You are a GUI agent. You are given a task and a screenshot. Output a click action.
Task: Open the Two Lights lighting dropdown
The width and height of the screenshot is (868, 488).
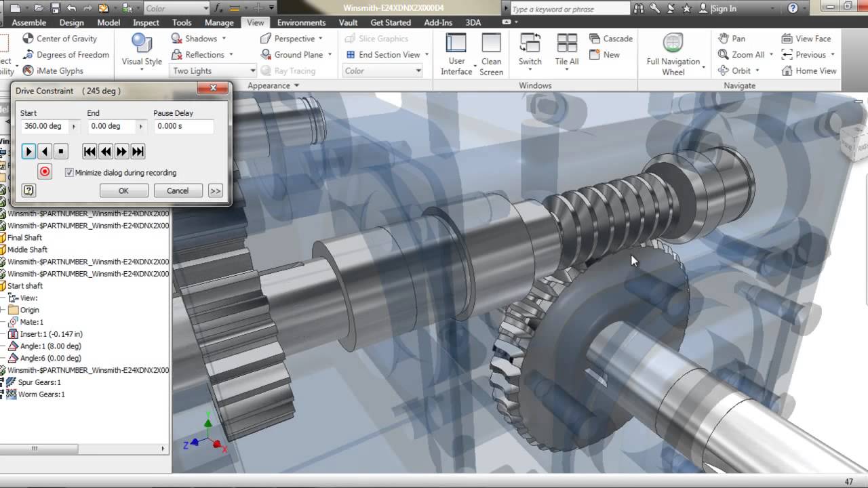click(x=213, y=70)
